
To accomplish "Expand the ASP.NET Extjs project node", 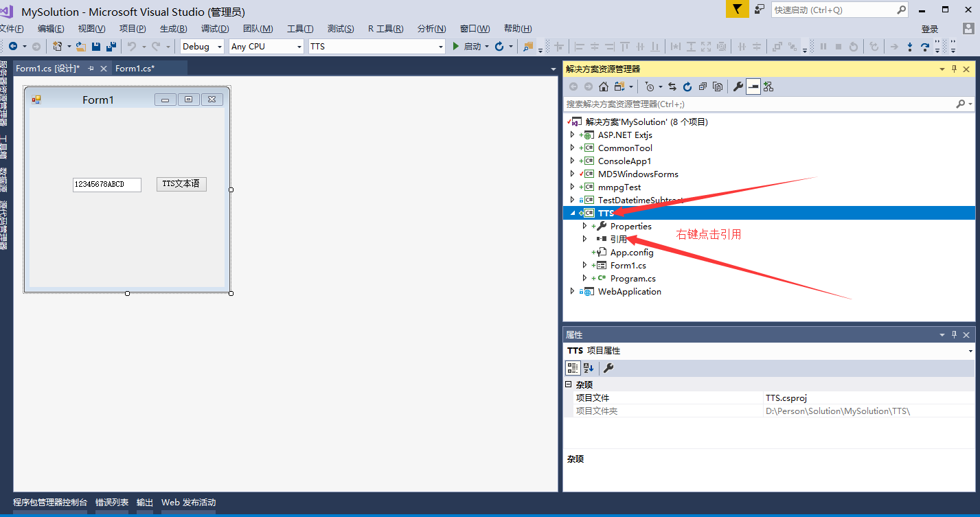I will click(573, 135).
